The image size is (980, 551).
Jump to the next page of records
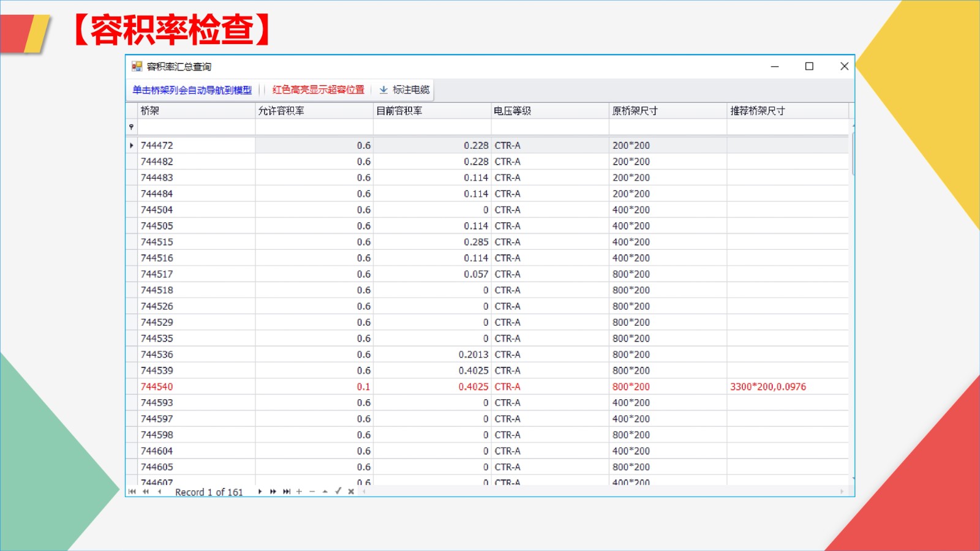[x=273, y=492]
